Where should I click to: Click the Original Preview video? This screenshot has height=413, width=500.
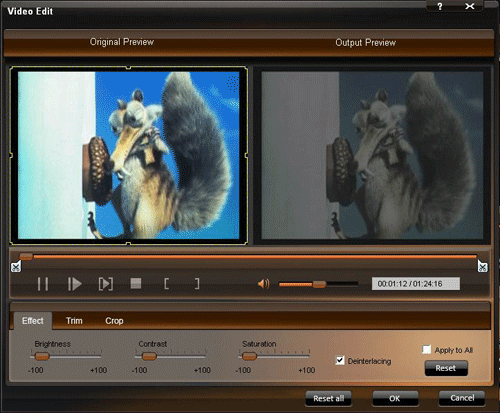click(x=129, y=155)
